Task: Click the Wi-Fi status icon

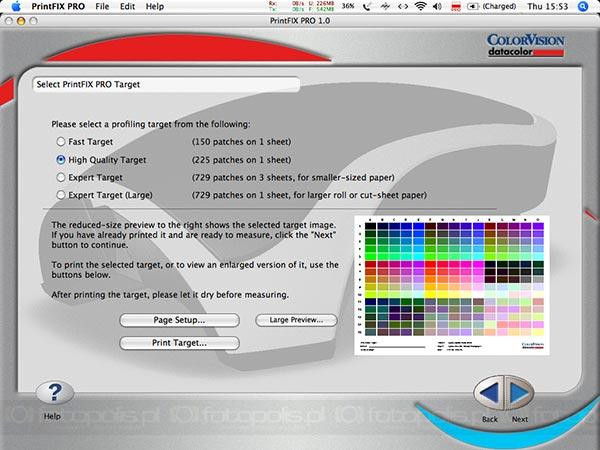Action: 421,6
